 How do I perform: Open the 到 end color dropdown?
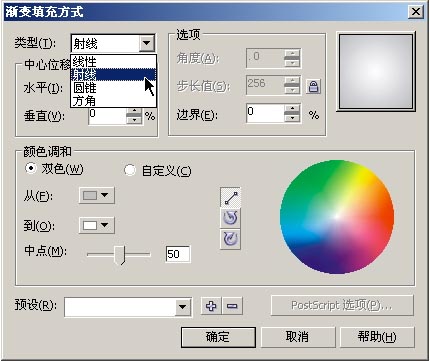[x=97, y=225]
